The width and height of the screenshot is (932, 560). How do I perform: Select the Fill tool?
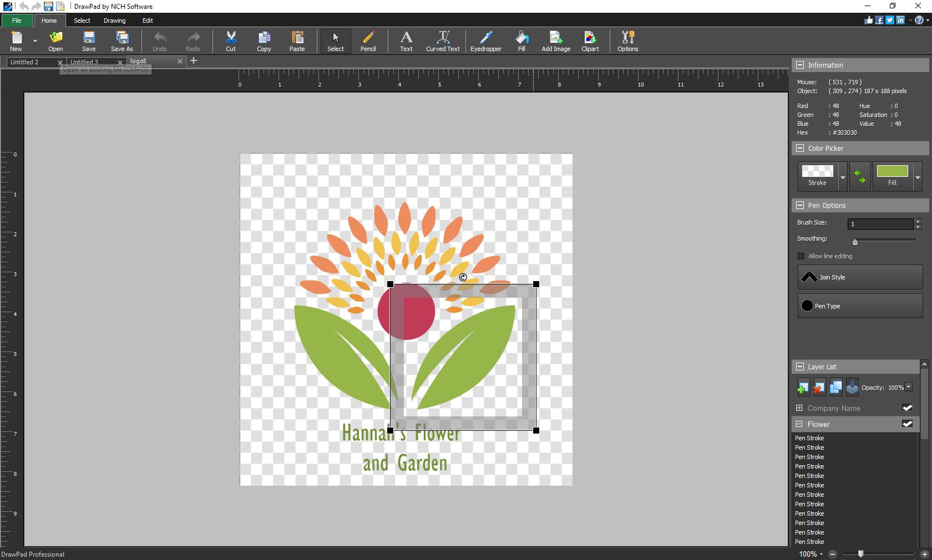pyautogui.click(x=520, y=41)
